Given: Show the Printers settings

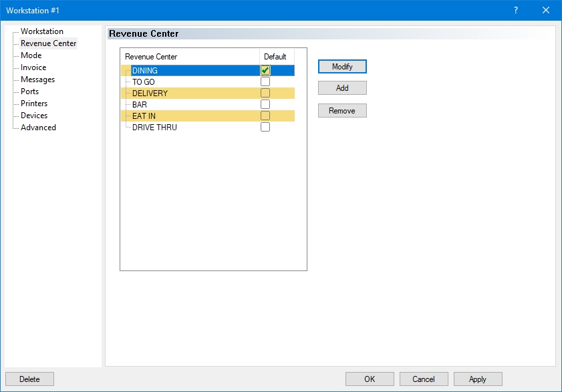Looking at the screenshot, I should point(34,104).
